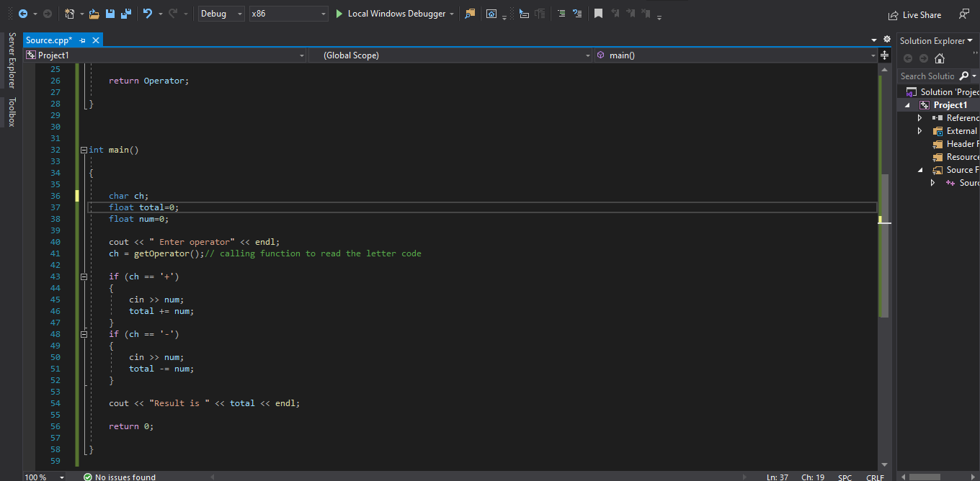Collapse the int main() code block
Screen dimensions: 980x481
point(84,150)
